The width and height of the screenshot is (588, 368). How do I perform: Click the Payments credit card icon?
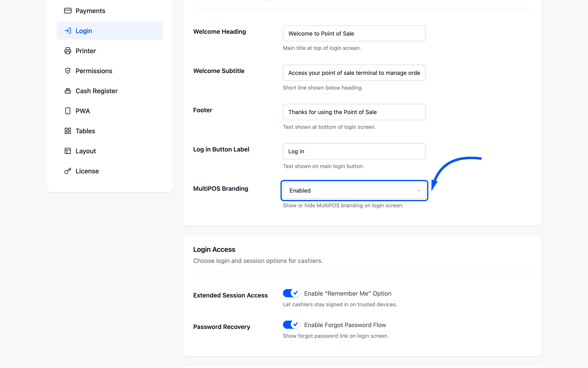(68, 11)
